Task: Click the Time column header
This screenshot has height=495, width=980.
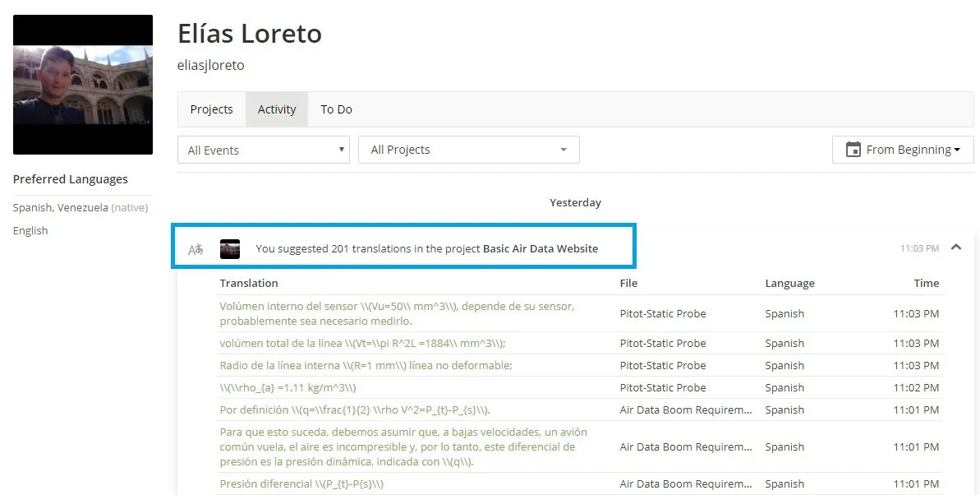Action: point(927,284)
